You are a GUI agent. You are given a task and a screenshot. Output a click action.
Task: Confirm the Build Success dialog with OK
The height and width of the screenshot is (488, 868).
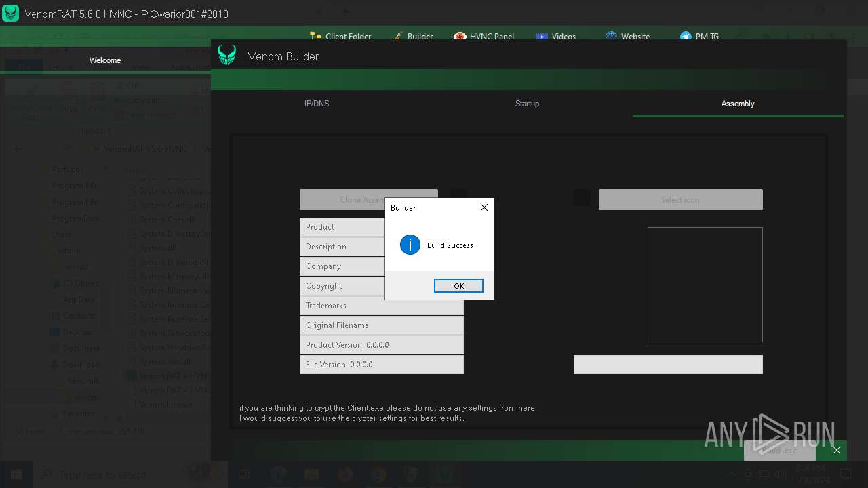click(x=458, y=286)
